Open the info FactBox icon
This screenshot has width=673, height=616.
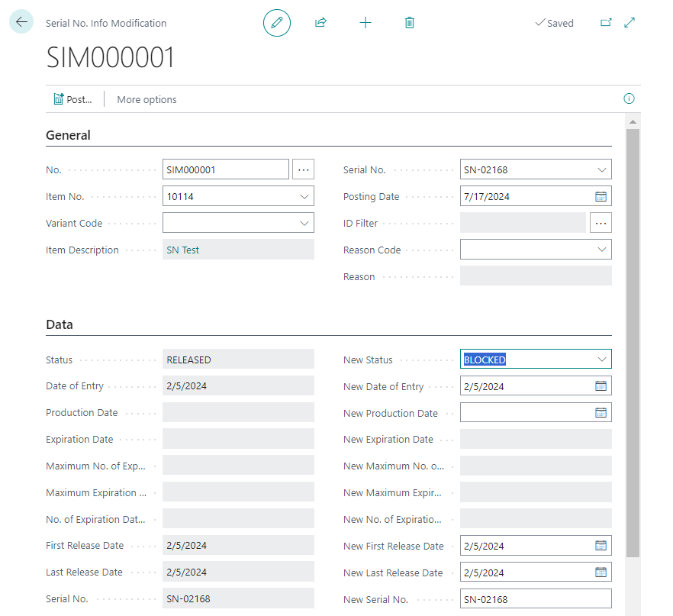[x=629, y=98]
